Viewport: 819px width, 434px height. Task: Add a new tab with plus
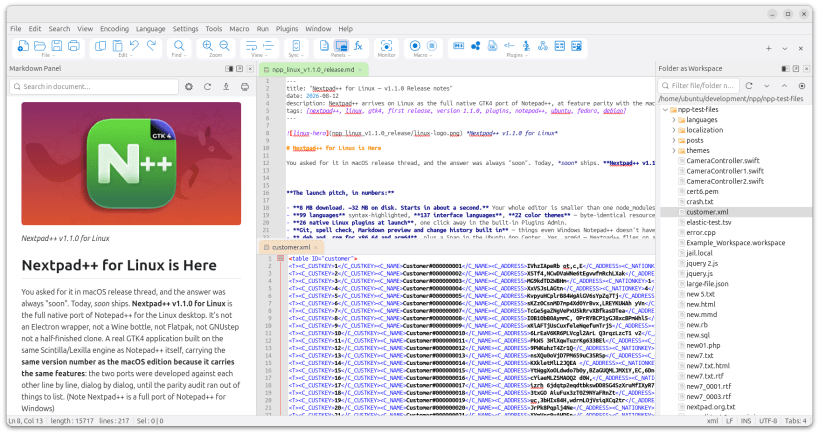point(768,49)
